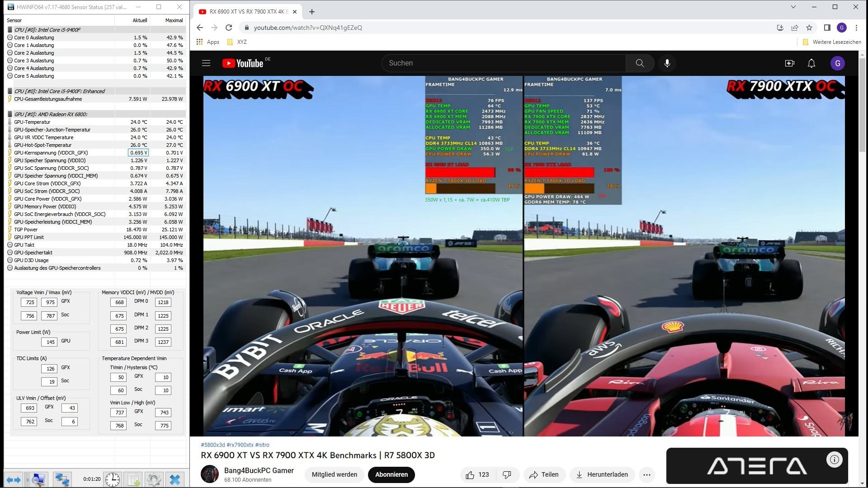This screenshot has height=488, width=868.
Task: Open YouTube create video icon
Action: (x=789, y=63)
